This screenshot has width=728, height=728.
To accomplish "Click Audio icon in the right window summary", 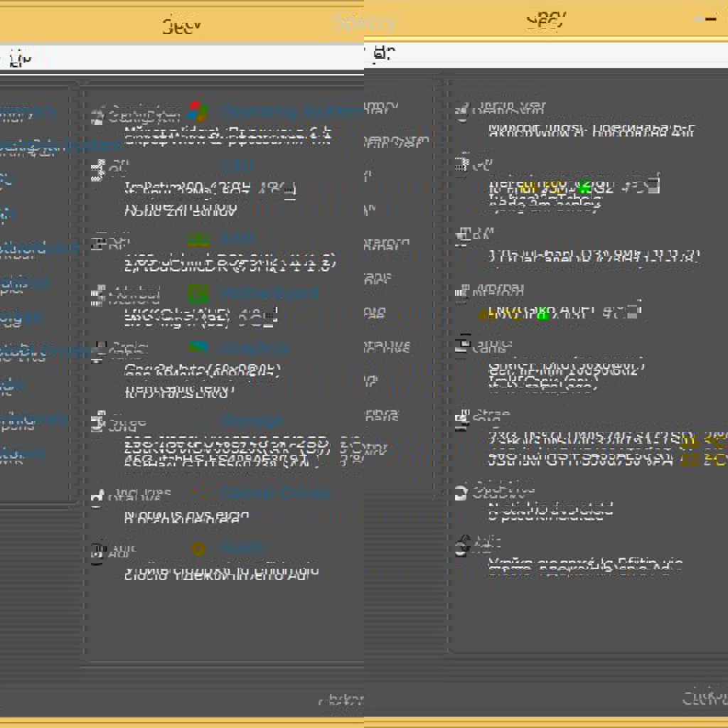I will 464,544.
